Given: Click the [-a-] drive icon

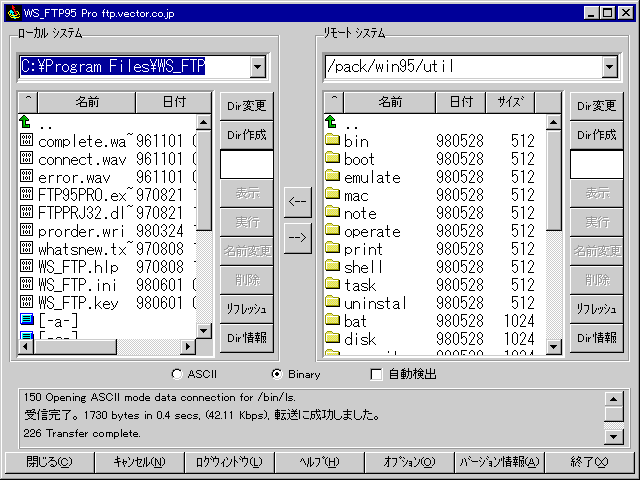Looking at the screenshot, I should (x=27, y=320).
